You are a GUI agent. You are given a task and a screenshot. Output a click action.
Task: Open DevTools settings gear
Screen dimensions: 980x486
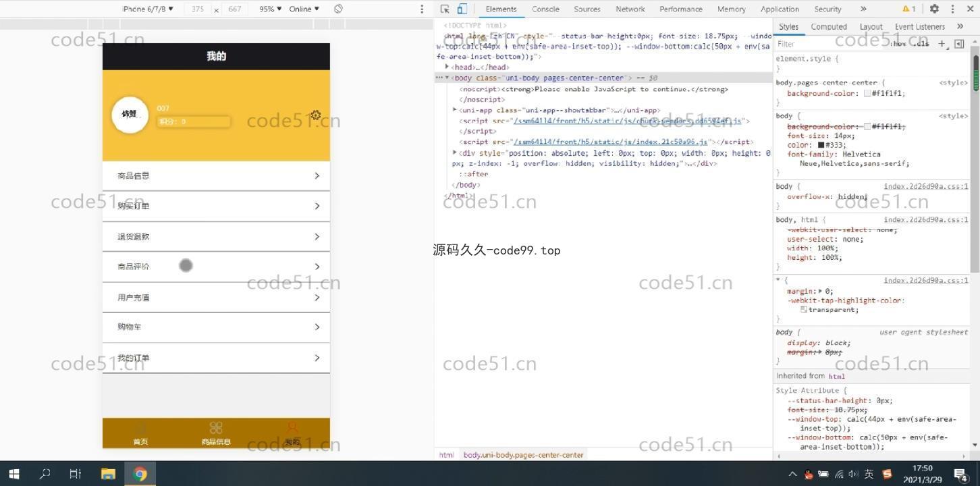934,9
